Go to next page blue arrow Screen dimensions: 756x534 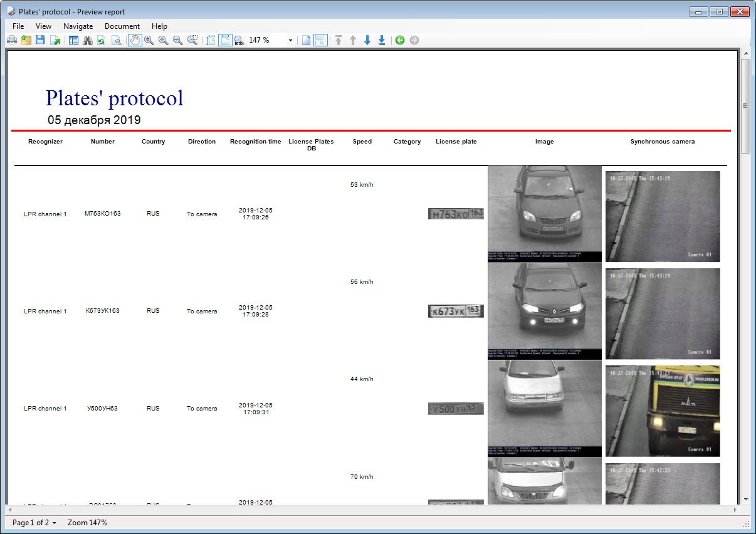coord(367,40)
